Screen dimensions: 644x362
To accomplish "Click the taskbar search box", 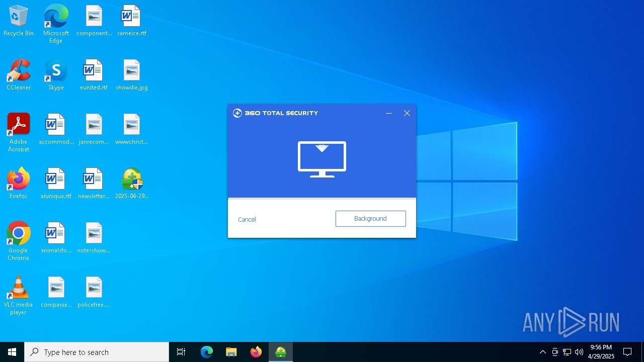I will [x=97, y=352].
